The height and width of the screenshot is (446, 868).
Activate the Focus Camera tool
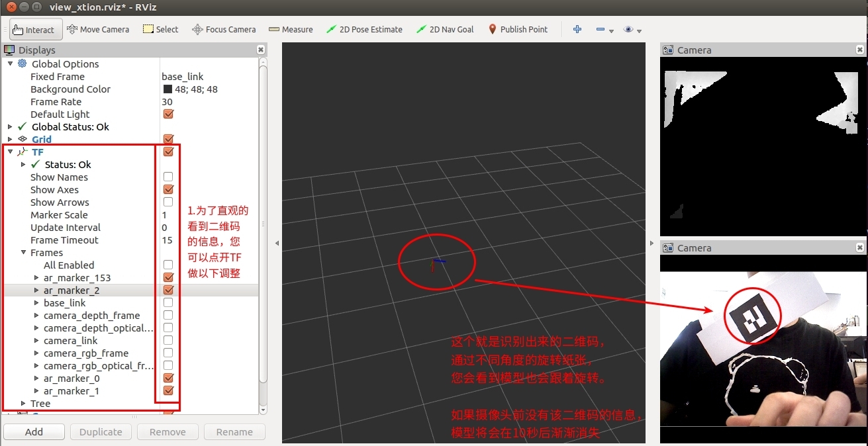point(224,29)
